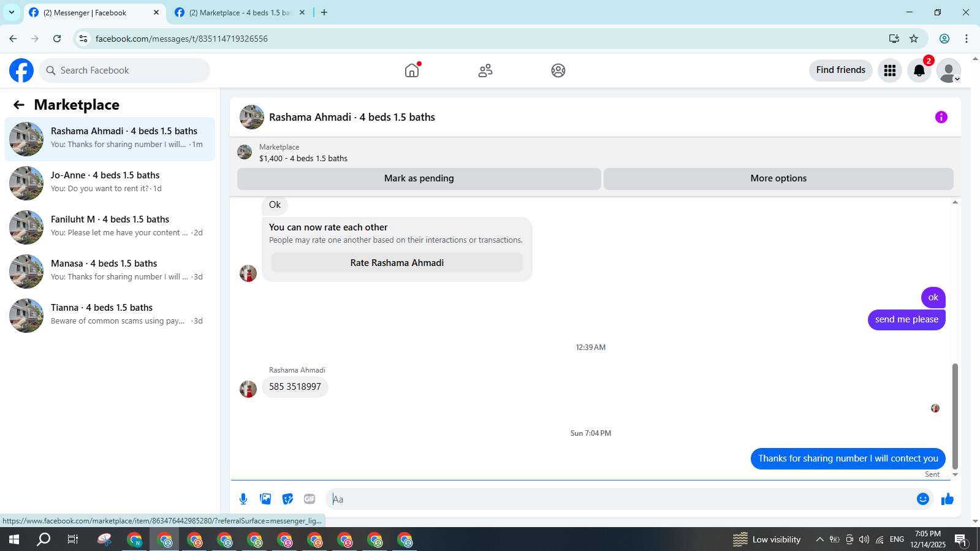980x551 pixels.
Task: Go back from Marketplace using arrow
Action: (x=19, y=105)
